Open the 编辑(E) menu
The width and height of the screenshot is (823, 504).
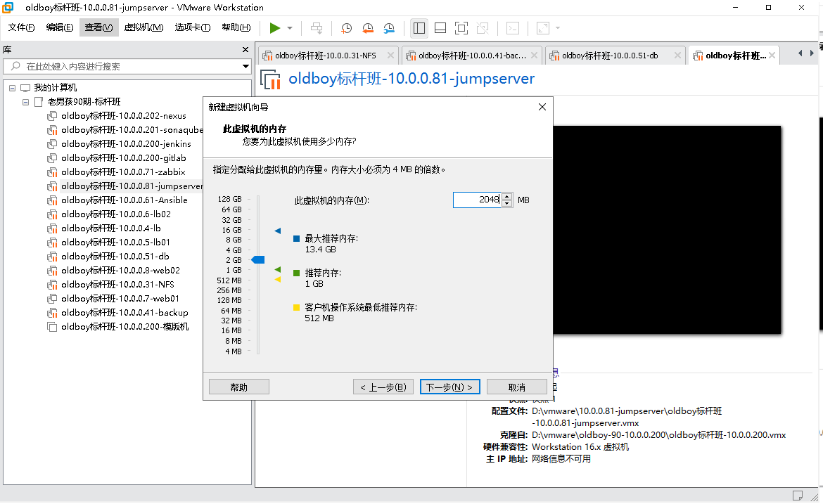pyautogui.click(x=59, y=27)
